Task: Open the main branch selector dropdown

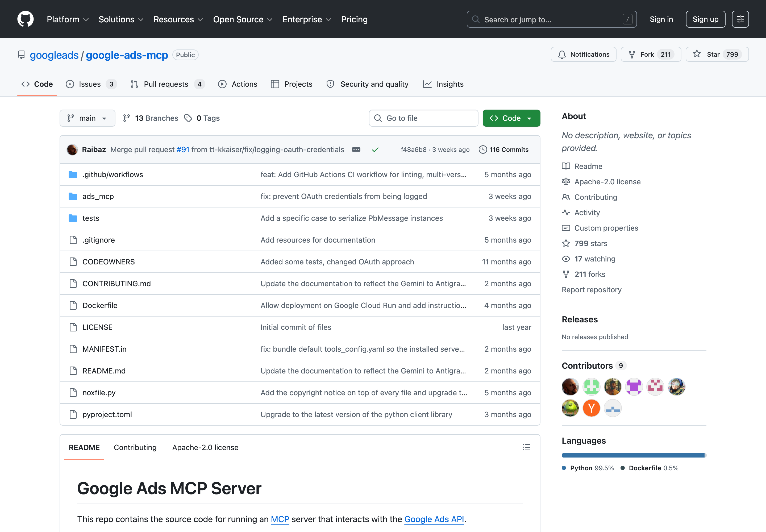Action: (x=87, y=118)
